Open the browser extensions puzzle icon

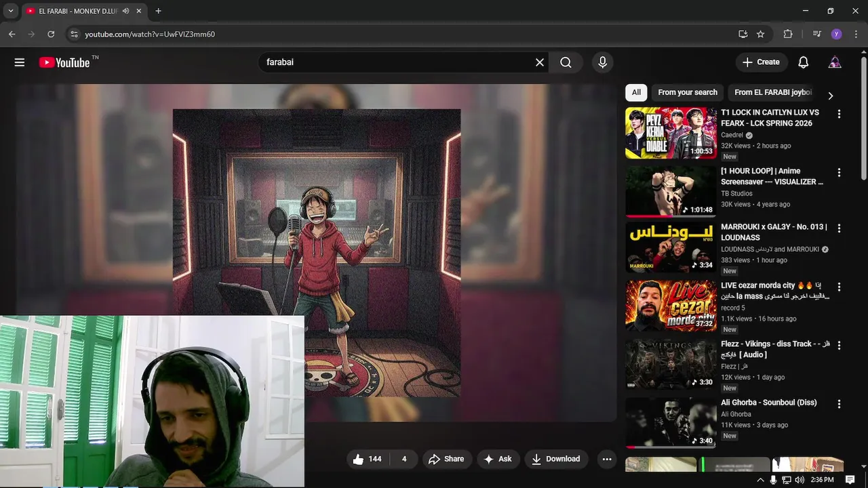click(788, 34)
